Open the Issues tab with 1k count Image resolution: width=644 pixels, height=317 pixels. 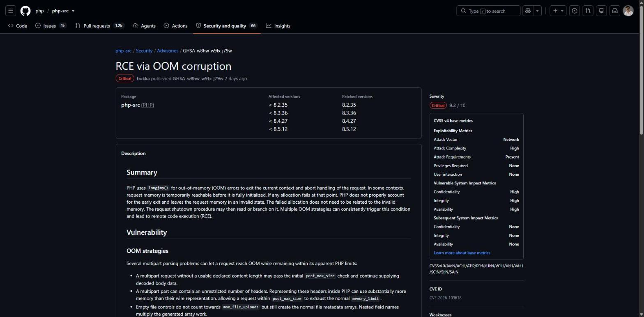click(x=51, y=26)
